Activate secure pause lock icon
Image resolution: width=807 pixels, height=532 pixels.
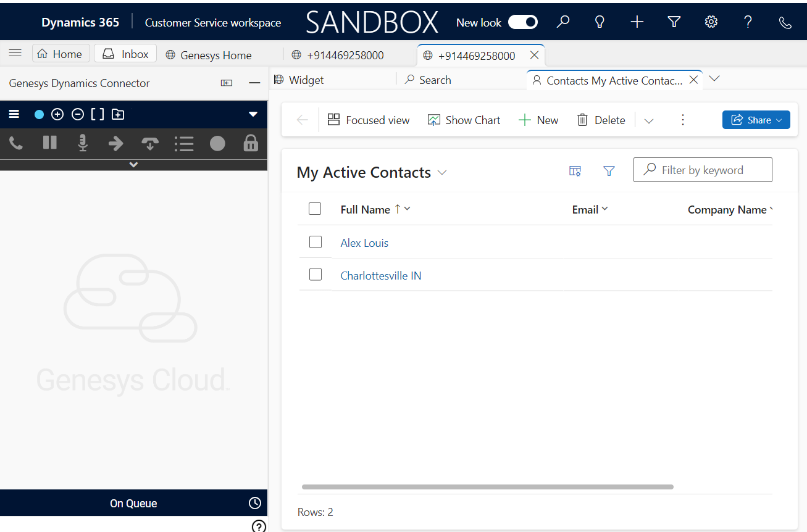tap(251, 143)
